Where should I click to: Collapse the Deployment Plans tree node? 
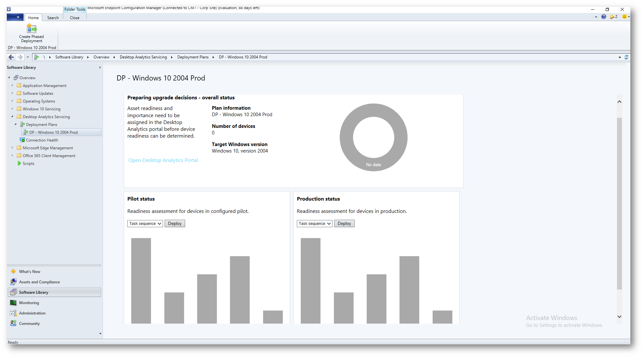point(16,124)
